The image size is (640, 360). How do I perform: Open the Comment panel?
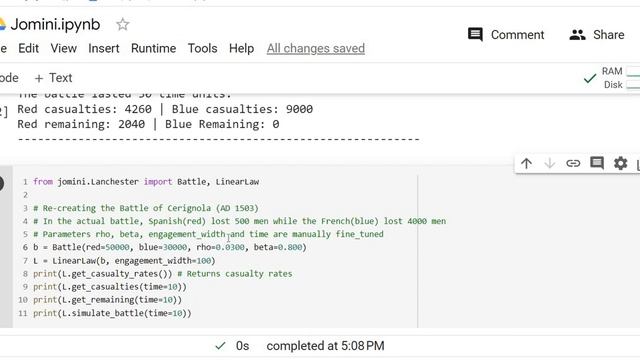506,35
